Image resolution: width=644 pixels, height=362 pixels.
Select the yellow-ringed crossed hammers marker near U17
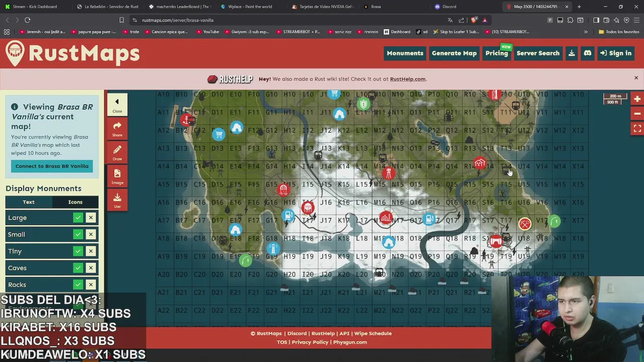(x=525, y=224)
